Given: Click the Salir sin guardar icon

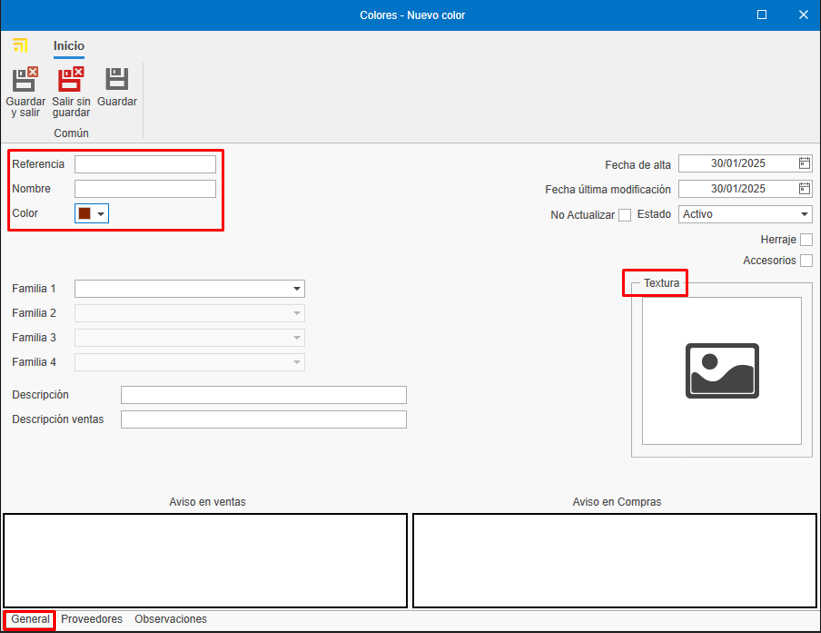Looking at the screenshot, I should point(71,79).
